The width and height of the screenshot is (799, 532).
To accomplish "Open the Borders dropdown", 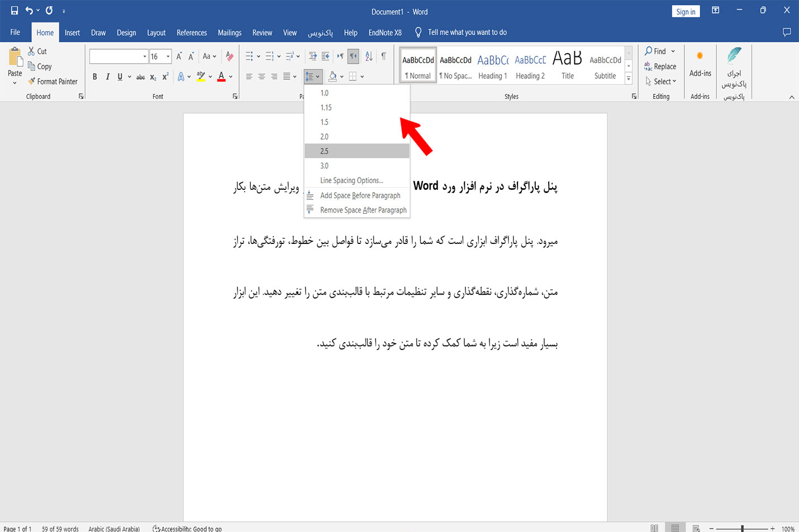I will [362, 77].
